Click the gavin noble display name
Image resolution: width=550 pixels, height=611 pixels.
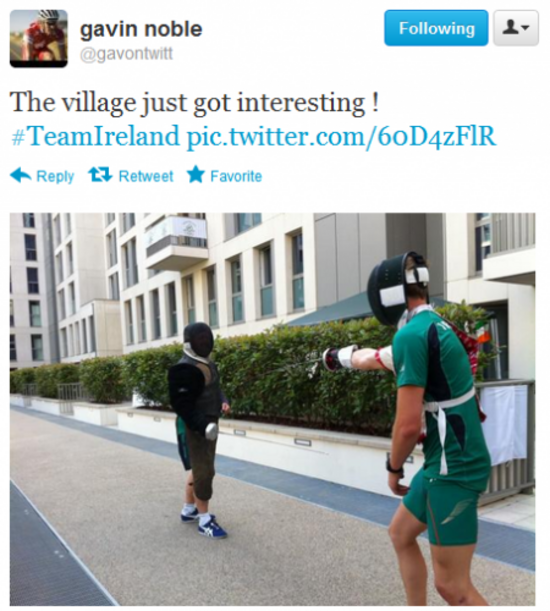pos(141,29)
